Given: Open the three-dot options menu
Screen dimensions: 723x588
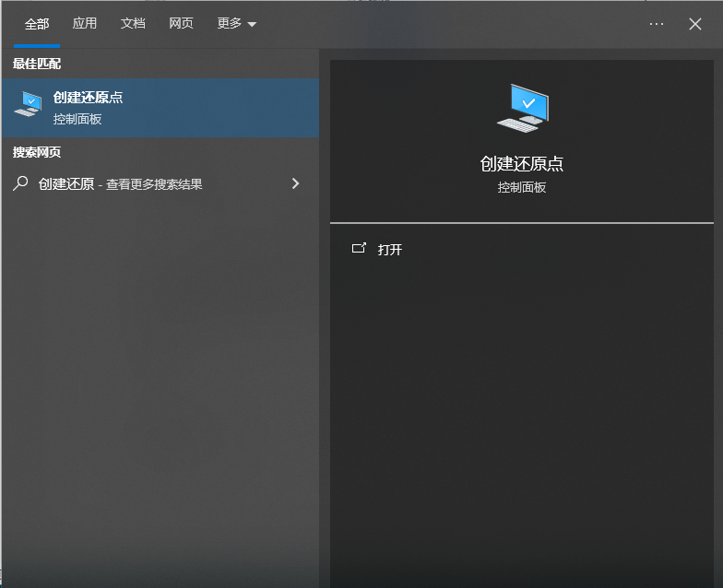Looking at the screenshot, I should (x=657, y=24).
